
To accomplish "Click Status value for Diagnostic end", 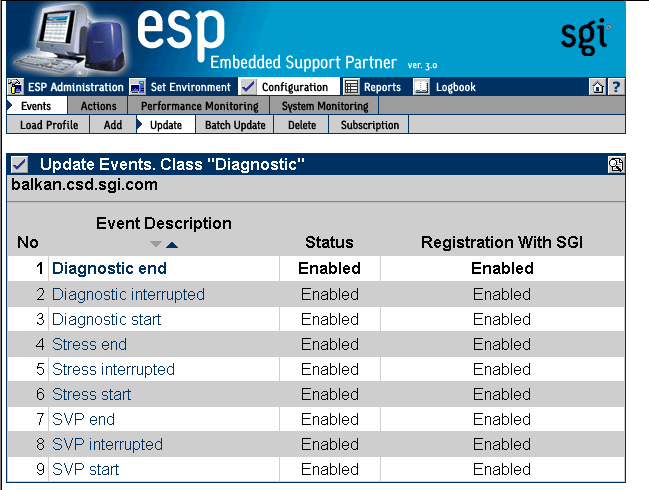I will 329,269.
